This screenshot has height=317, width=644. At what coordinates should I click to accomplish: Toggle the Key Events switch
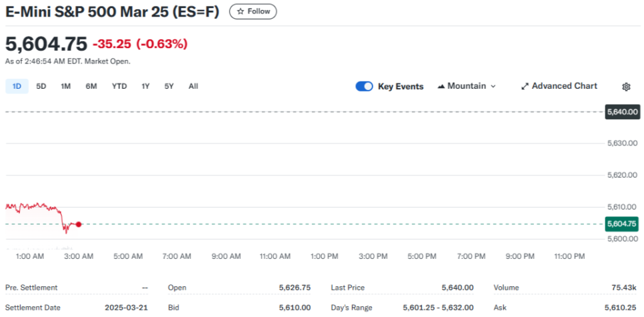pos(364,86)
